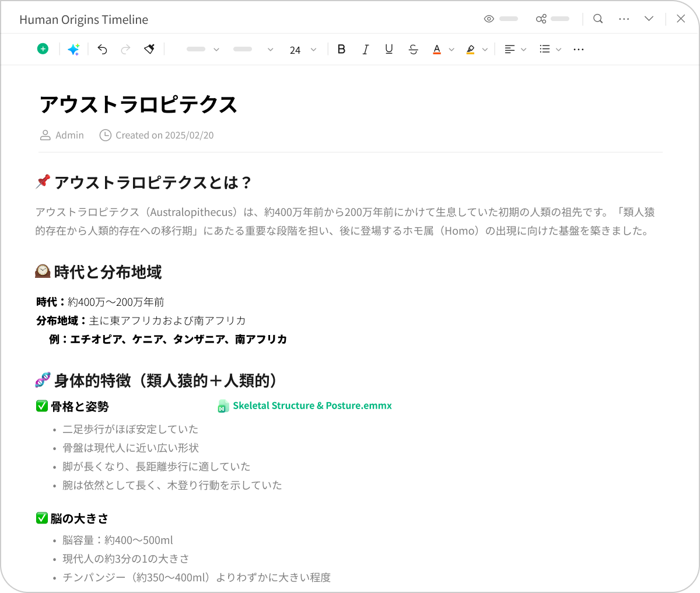Toggle underline formatting
Viewport: 700px width, 593px height.
tap(389, 50)
